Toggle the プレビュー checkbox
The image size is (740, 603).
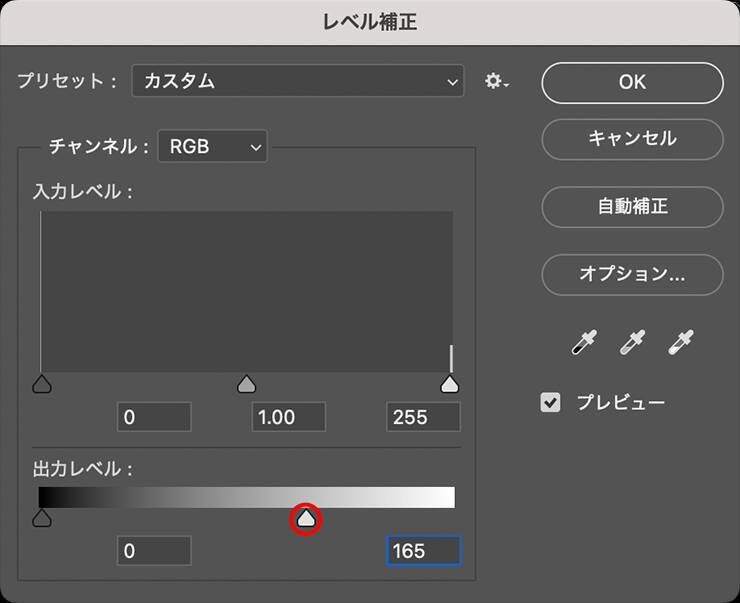tap(551, 403)
